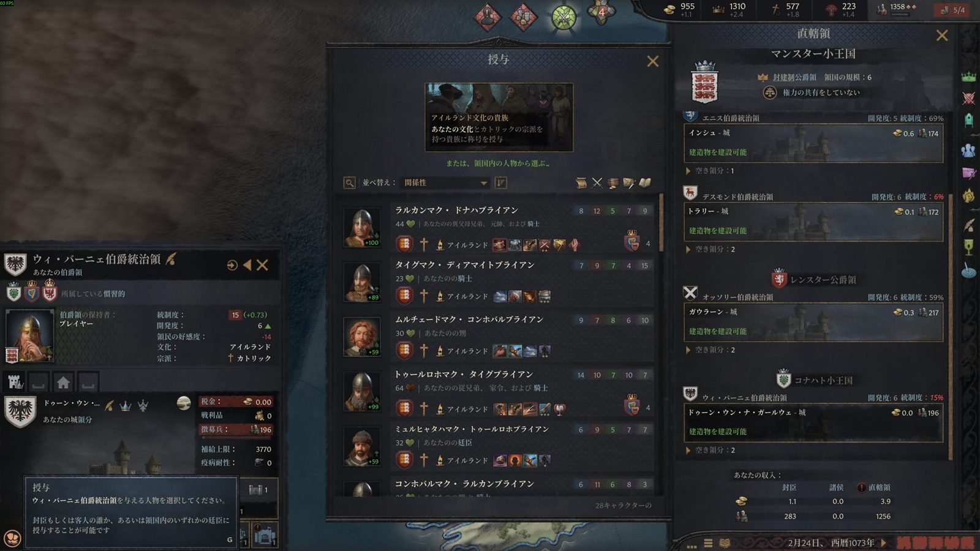
Task: Toggle the treasure chest filter icon
Action: [613, 182]
